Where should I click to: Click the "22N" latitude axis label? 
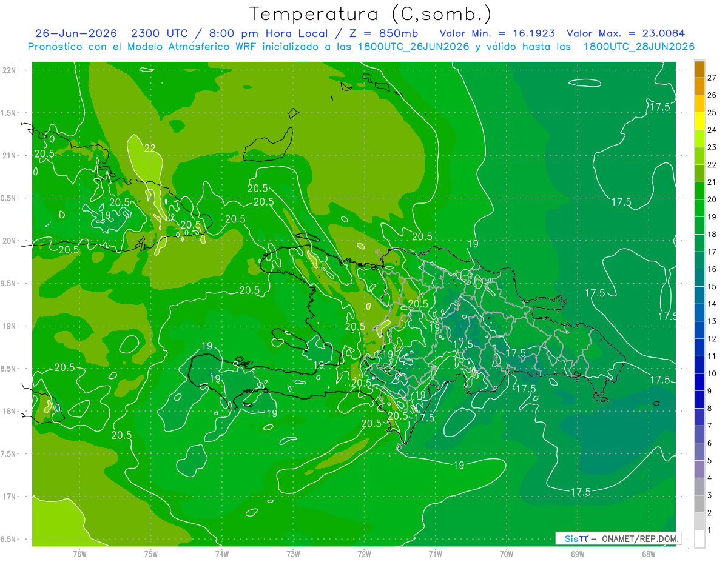point(8,70)
